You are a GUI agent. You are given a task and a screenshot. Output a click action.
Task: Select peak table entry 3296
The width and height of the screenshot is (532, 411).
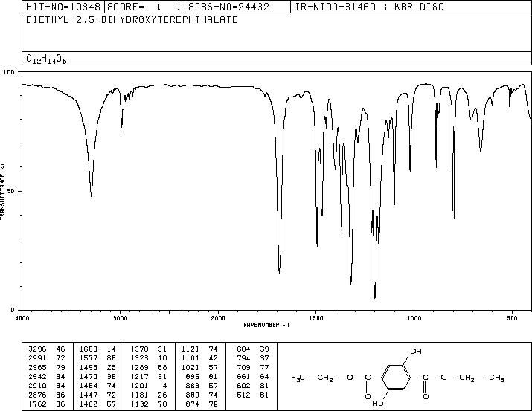37,349
